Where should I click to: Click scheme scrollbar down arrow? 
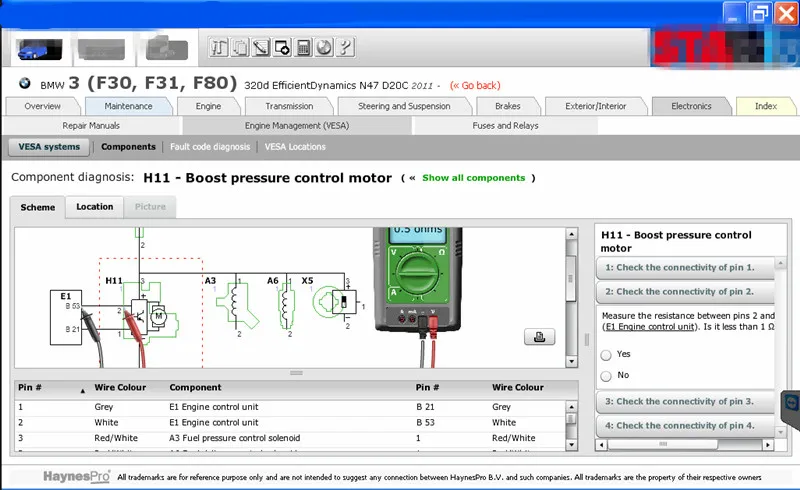coord(571,361)
